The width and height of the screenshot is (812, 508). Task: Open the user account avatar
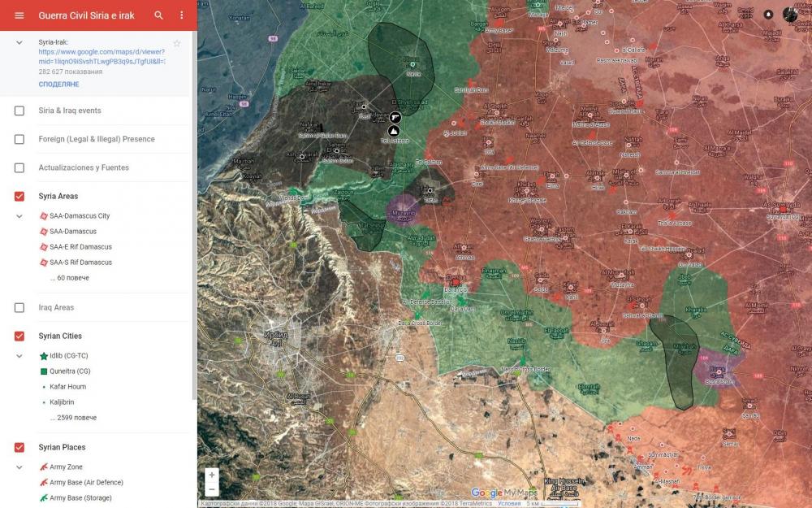click(x=791, y=15)
